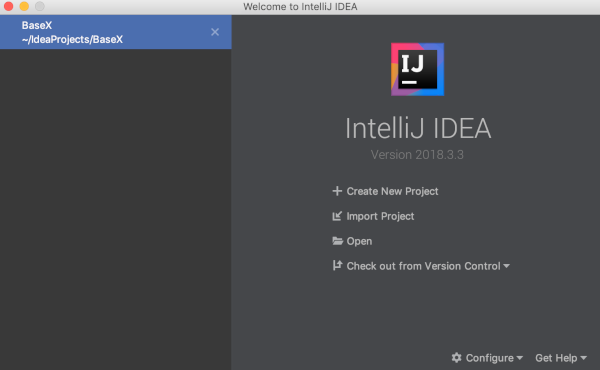The height and width of the screenshot is (370, 600).
Task: Select Create New Project link
Action: tap(392, 191)
